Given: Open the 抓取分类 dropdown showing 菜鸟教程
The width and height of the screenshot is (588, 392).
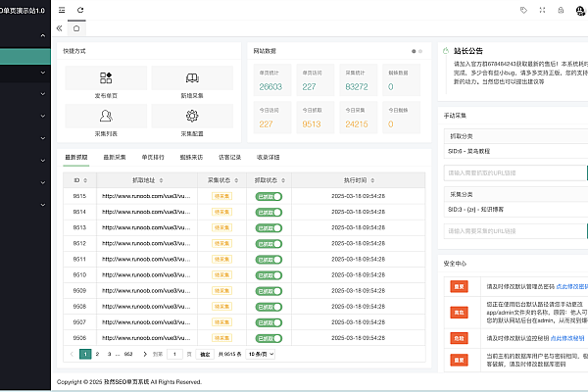Looking at the screenshot, I should pyautogui.click(x=516, y=151).
